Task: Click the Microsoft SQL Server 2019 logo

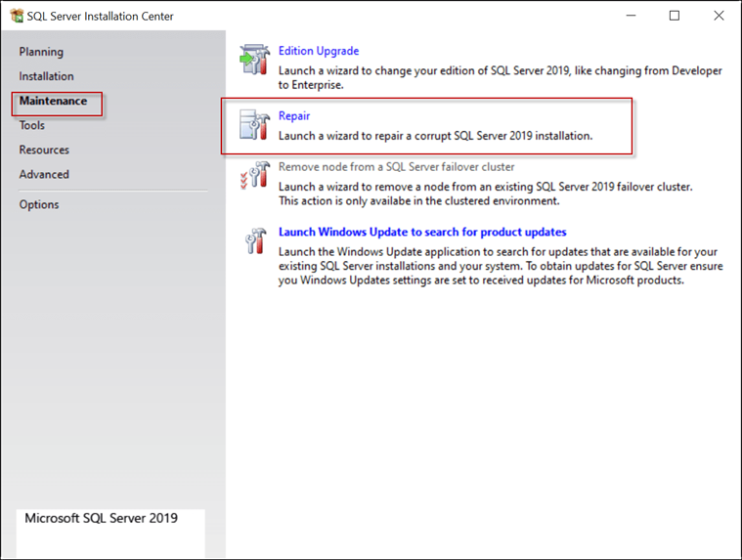Action: coord(102,519)
